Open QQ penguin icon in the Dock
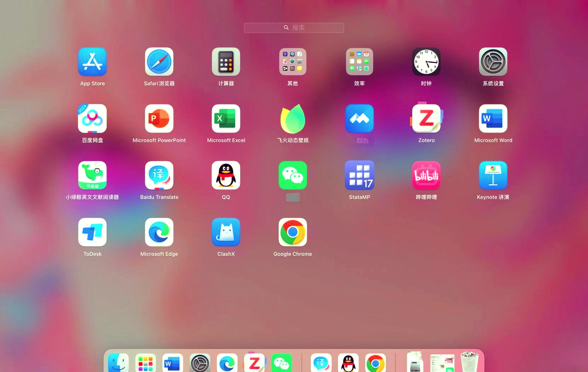The image size is (588, 372). [348, 363]
